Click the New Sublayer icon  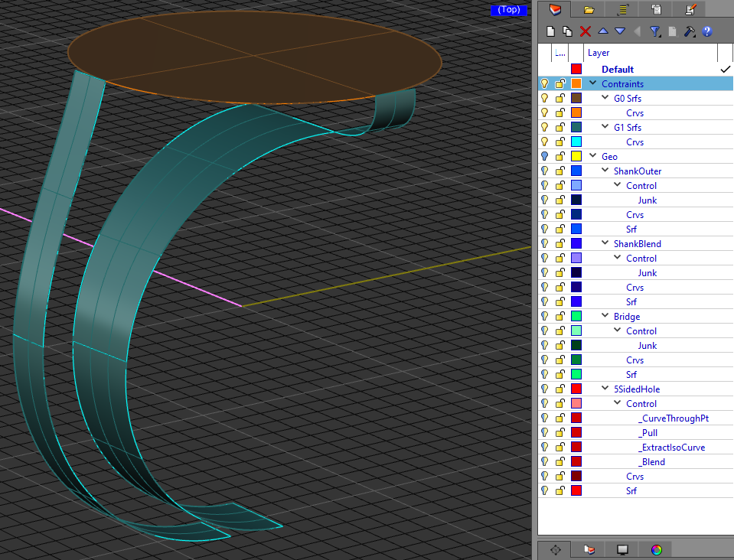(x=567, y=31)
